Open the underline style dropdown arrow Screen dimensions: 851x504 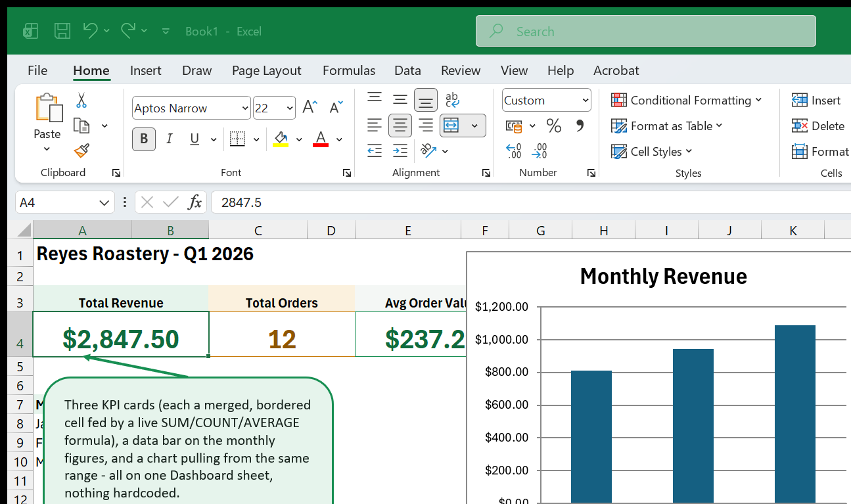214,139
